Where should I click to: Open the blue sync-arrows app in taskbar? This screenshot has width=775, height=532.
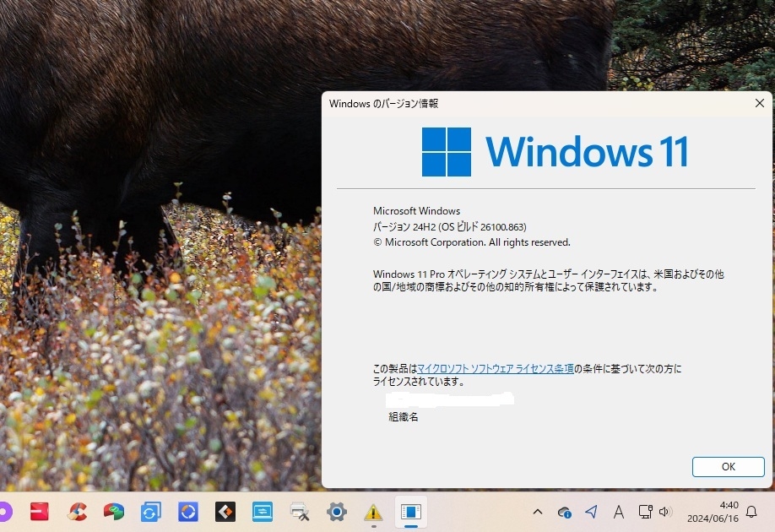(x=151, y=512)
